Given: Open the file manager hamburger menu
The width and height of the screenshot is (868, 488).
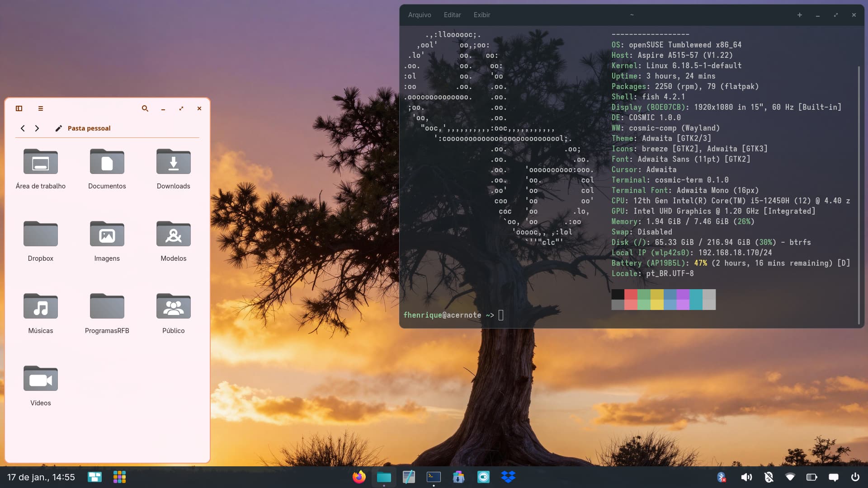Looking at the screenshot, I should pos(41,108).
